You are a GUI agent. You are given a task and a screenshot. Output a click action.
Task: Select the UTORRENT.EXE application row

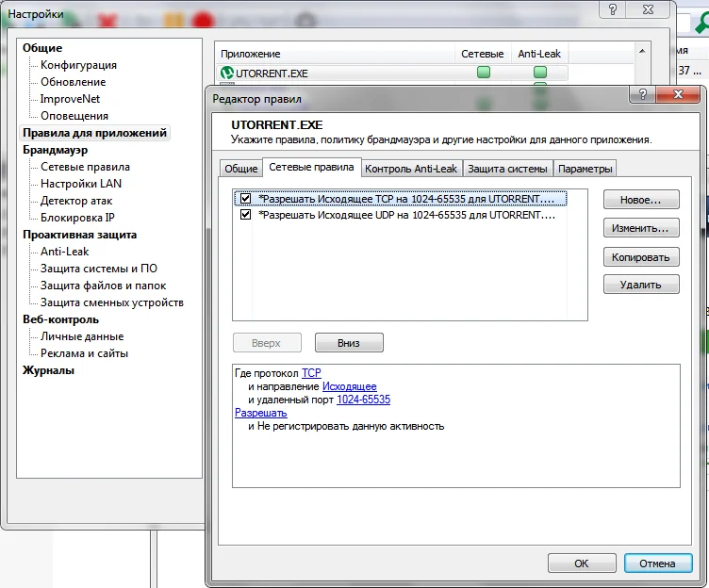coord(391,73)
